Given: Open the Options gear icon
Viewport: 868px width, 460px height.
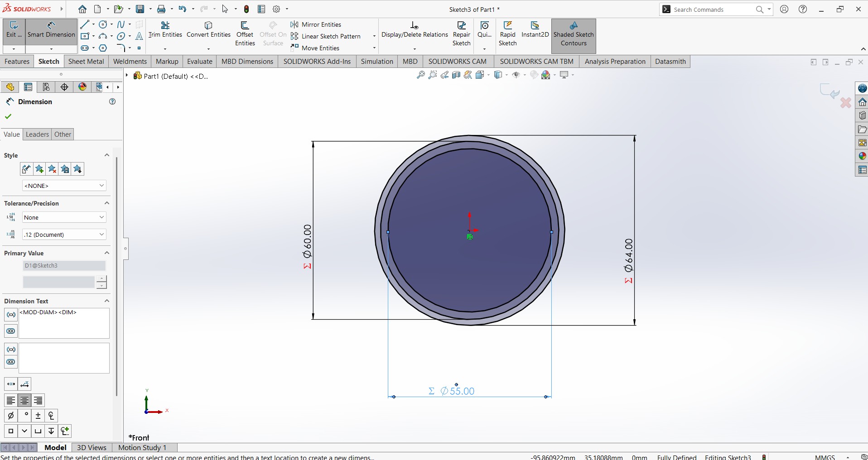Looking at the screenshot, I should pyautogui.click(x=277, y=9).
